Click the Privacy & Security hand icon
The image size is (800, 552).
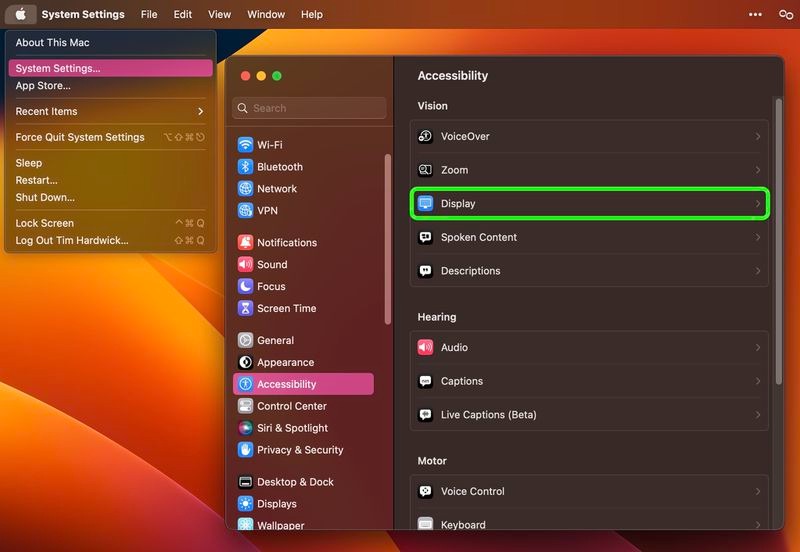point(245,450)
